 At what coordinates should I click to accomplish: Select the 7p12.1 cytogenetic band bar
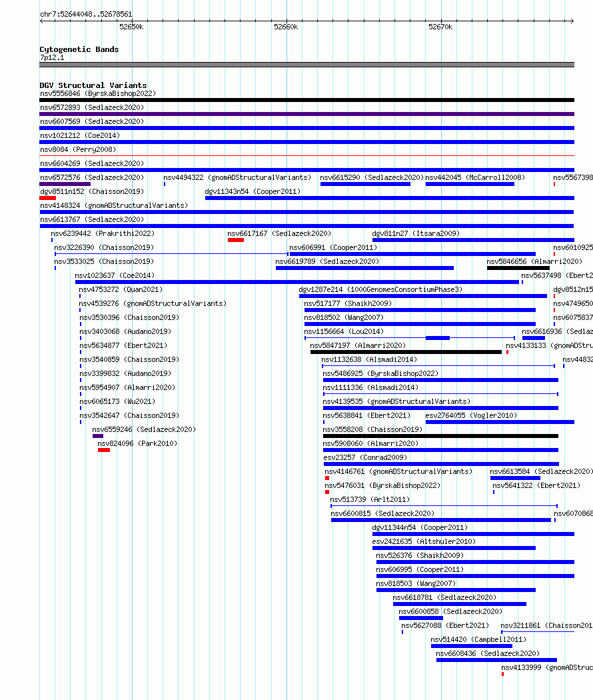(x=306, y=65)
